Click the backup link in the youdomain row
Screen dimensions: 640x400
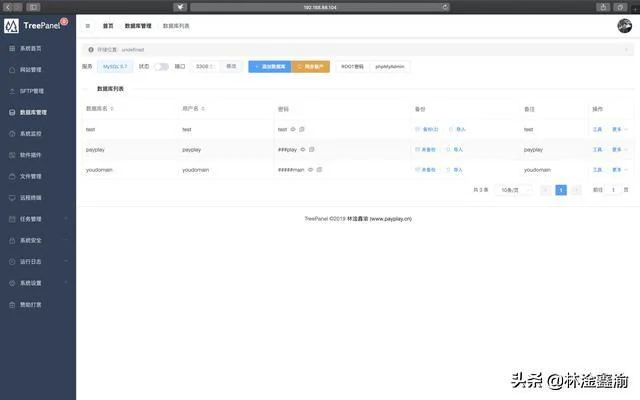[x=425, y=170]
